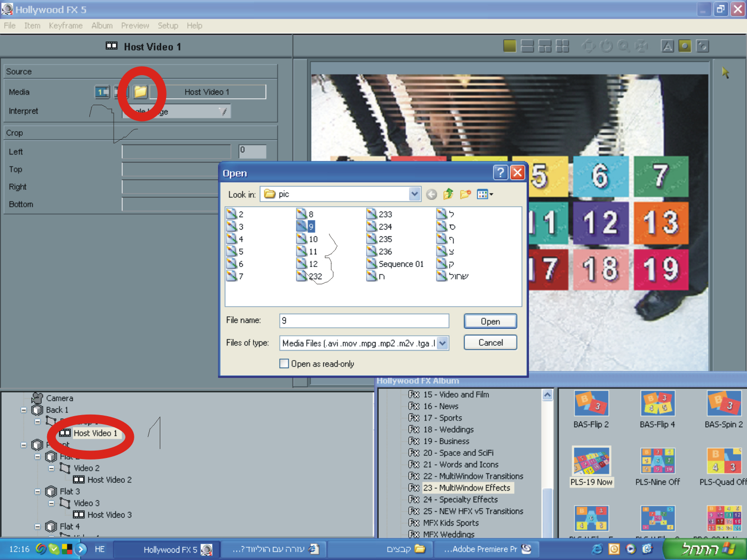This screenshot has height=560, width=747.
Task: Open the Preview menu
Action: [x=135, y=25]
